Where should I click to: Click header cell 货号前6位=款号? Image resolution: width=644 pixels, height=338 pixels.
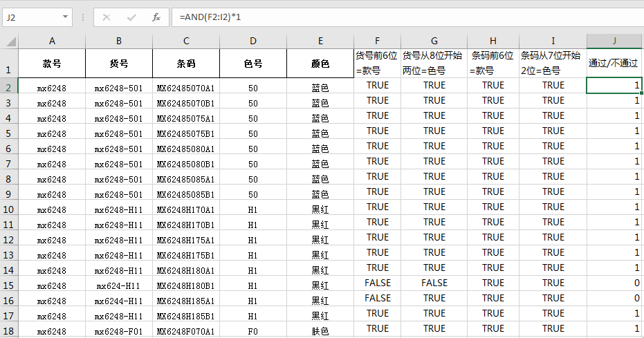(377, 64)
